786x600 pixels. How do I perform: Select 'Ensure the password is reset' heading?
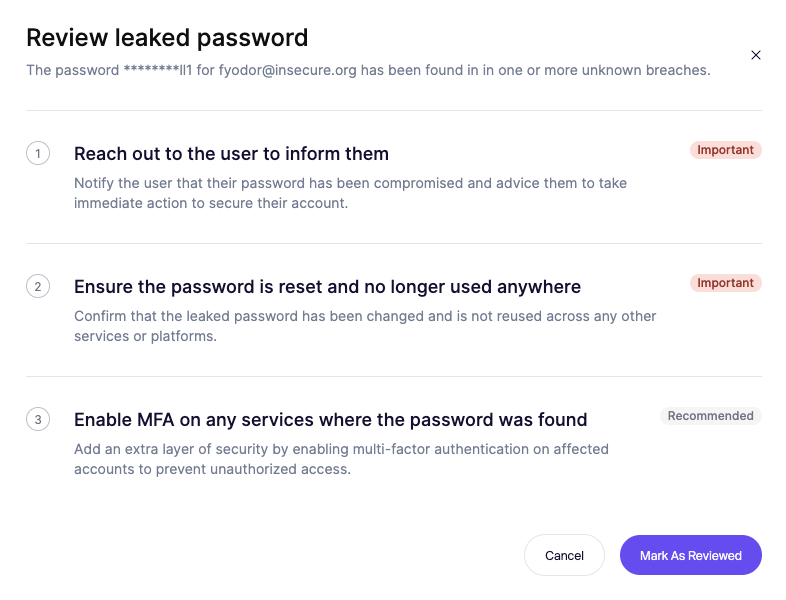point(327,287)
